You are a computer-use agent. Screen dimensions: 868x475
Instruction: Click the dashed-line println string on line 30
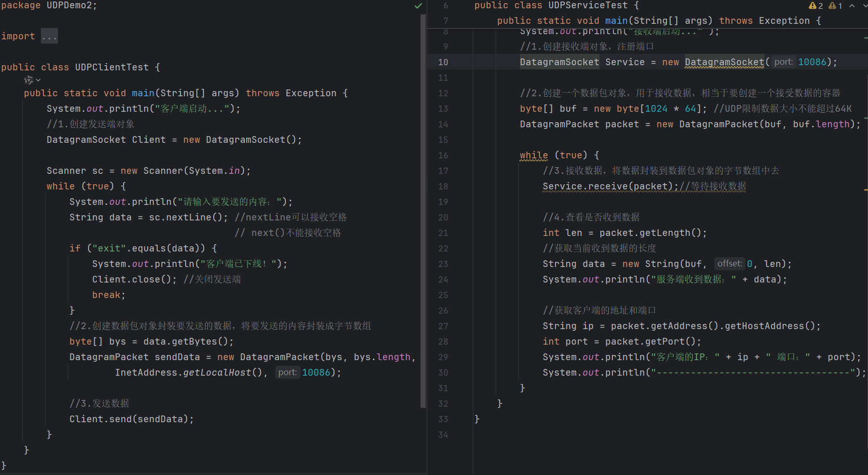(x=753, y=373)
